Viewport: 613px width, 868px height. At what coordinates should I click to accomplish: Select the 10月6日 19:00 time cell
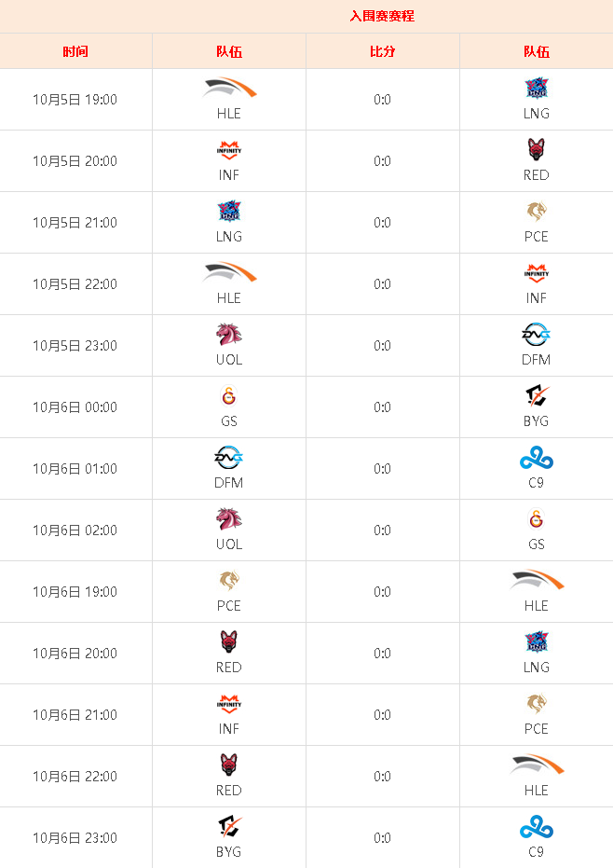point(75,592)
